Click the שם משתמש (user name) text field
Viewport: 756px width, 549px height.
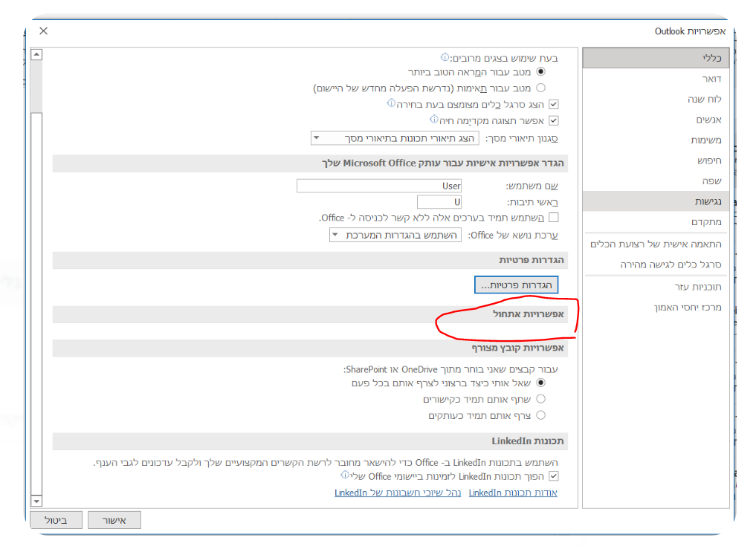click(379, 186)
